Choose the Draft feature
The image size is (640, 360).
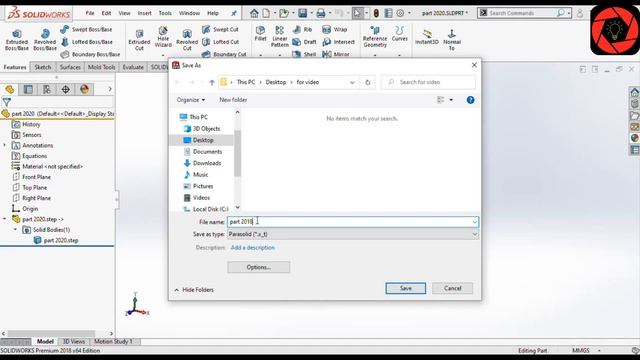304,42
